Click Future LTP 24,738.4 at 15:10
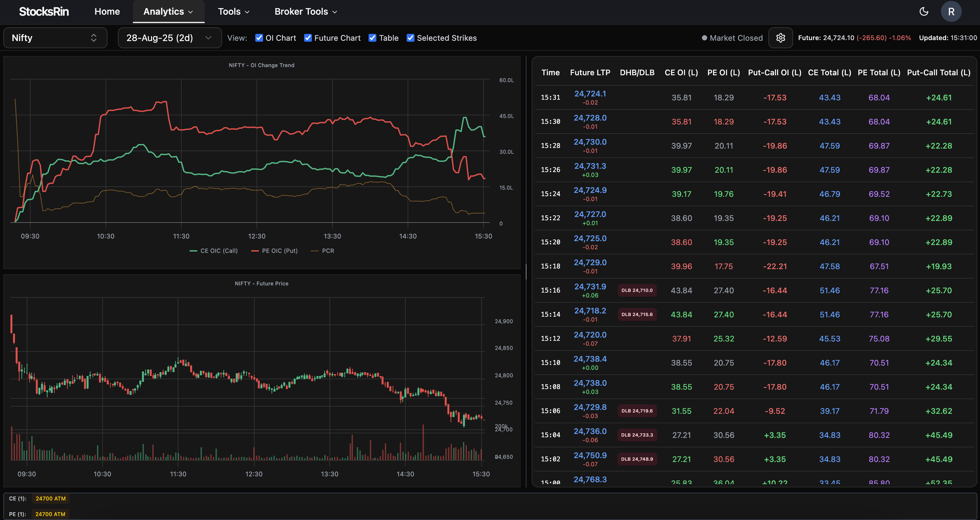Viewport: 980px width, 520px height. coord(590,359)
